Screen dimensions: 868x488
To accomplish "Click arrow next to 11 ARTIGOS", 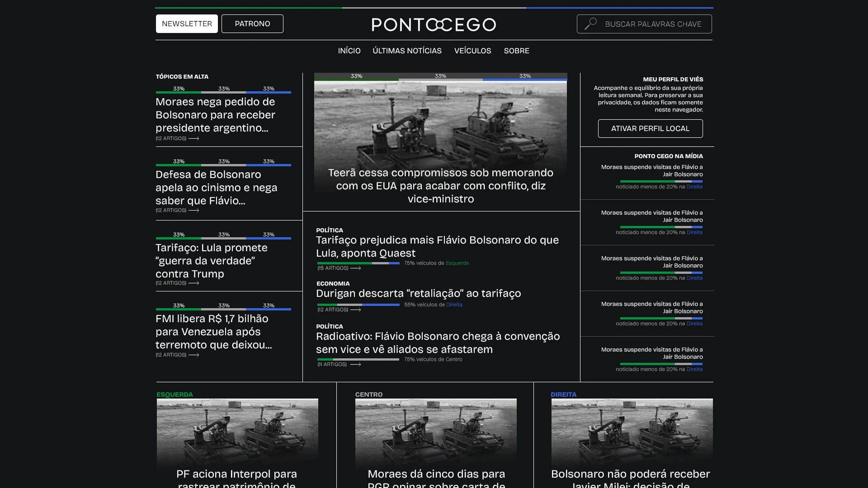I will point(356,365).
